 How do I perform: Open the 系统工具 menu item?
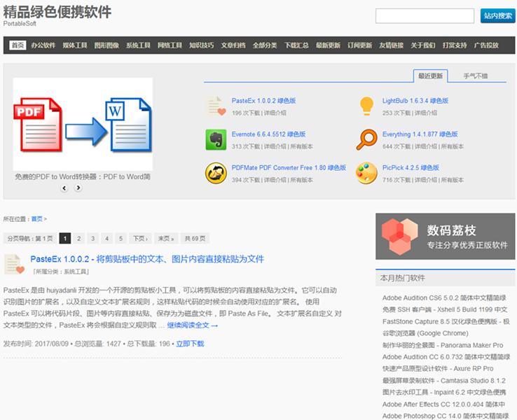pyautogui.click(x=138, y=45)
